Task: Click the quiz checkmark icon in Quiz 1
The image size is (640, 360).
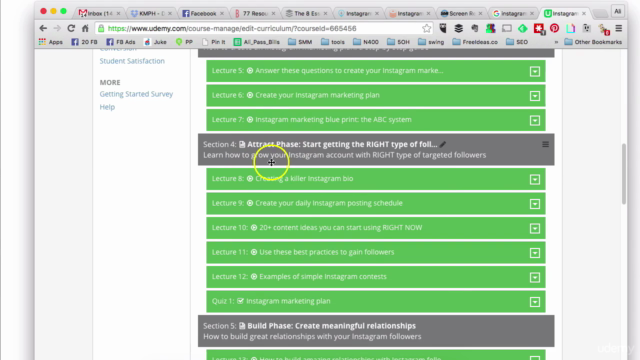Action: (240, 301)
